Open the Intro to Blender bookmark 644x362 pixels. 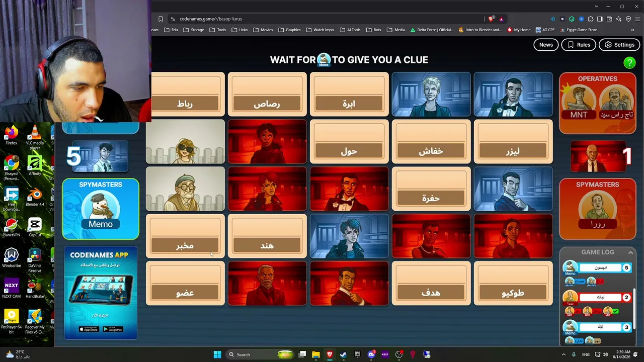click(480, 30)
